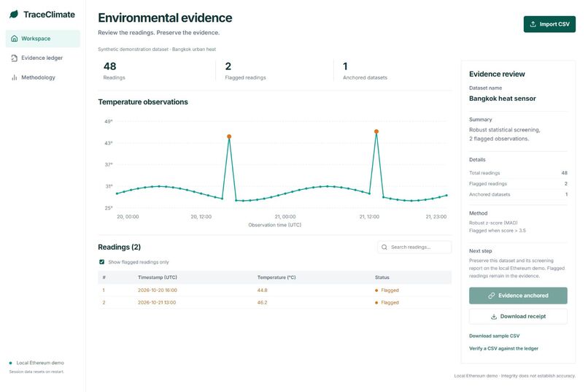Open the Download sample CSV link

494,336
